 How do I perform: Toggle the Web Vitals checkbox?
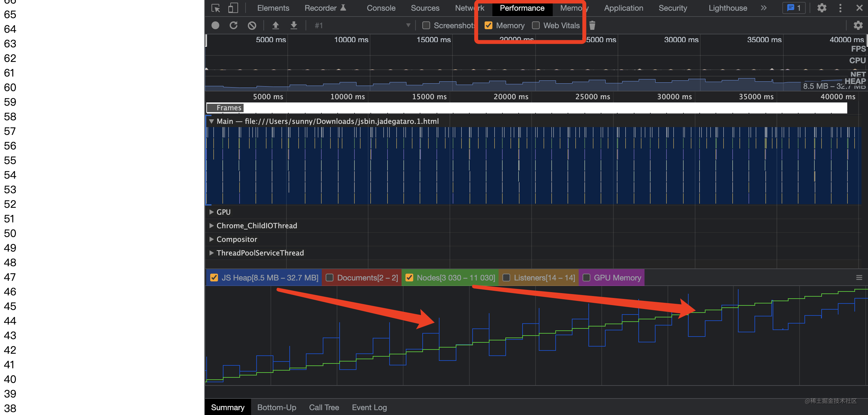(x=536, y=26)
